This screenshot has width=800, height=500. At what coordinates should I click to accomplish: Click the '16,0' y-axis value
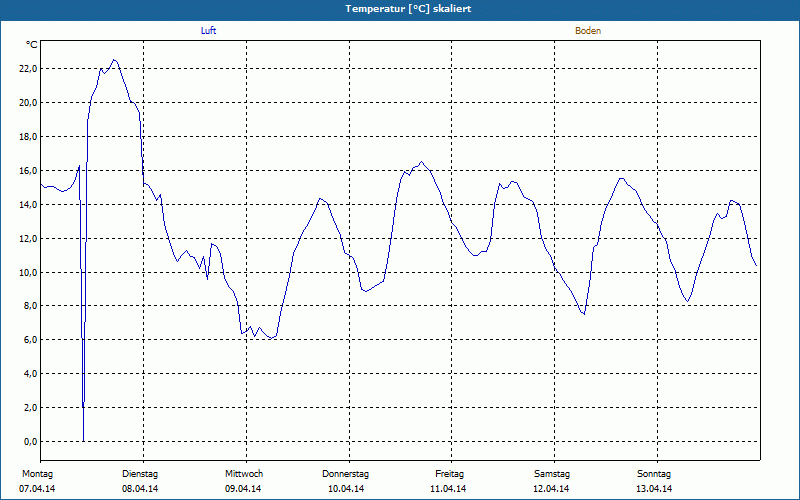[28, 170]
